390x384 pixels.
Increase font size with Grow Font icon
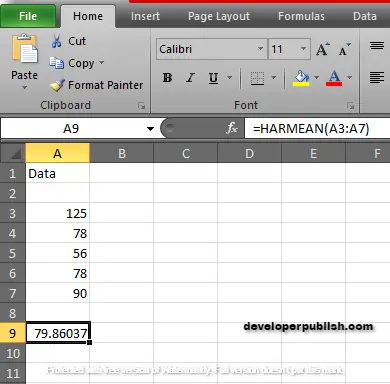[322, 49]
